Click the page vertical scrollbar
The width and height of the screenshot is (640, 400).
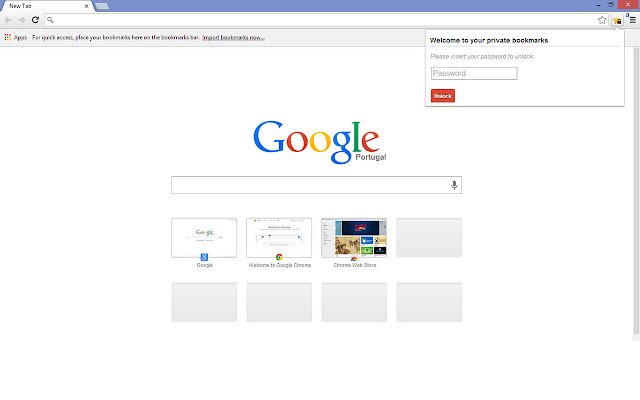point(636,192)
